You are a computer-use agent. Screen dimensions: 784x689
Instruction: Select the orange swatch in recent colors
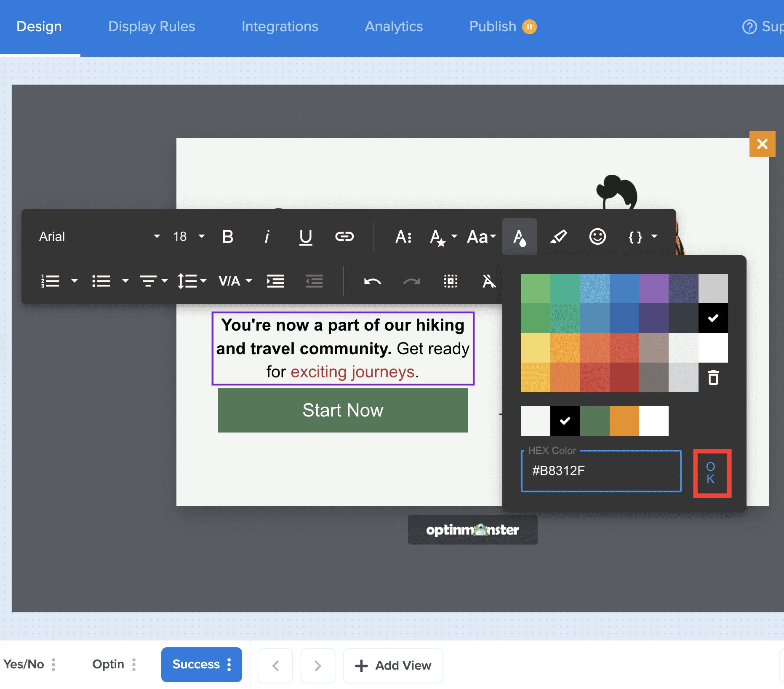point(624,421)
